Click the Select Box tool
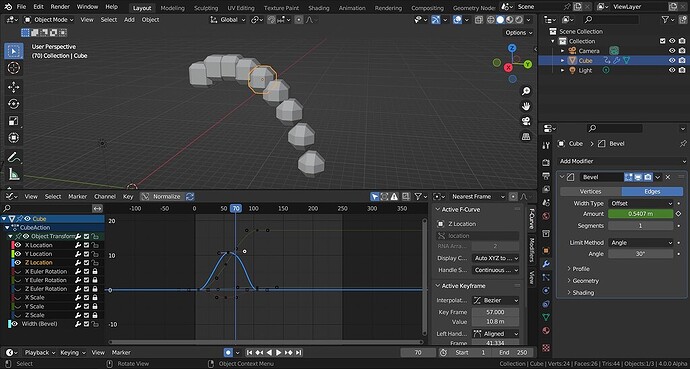This screenshot has width=690, height=369. point(14,51)
